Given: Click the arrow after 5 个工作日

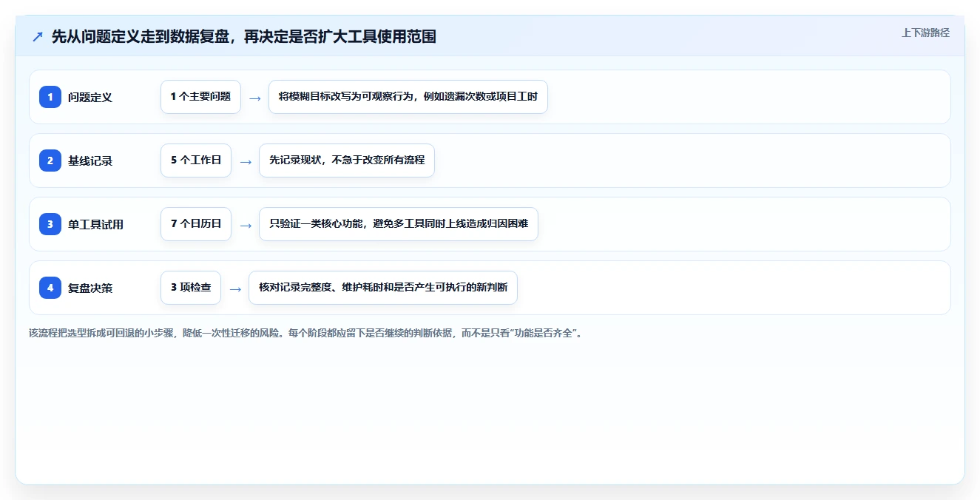Looking at the screenshot, I should click(x=246, y=161).
